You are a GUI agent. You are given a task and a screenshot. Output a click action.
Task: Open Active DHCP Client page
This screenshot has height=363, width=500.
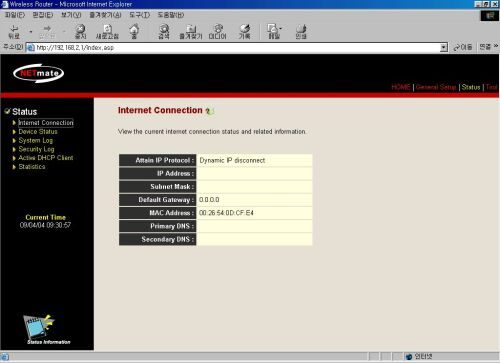[x=46, y=158]
